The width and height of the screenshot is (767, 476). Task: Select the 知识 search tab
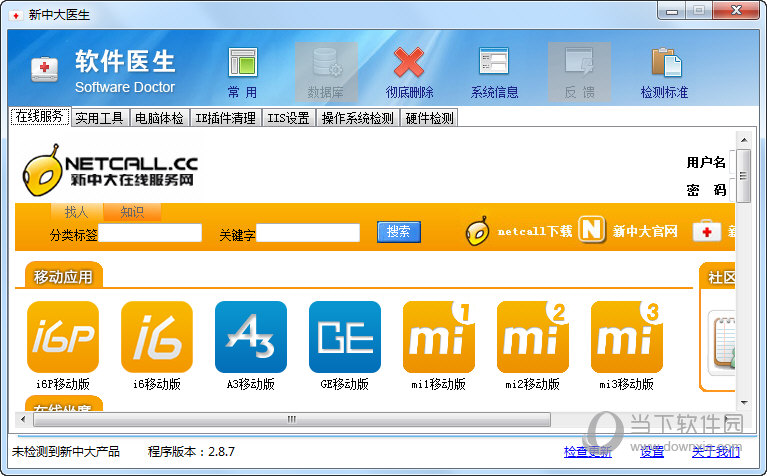[x=132, y=212]
